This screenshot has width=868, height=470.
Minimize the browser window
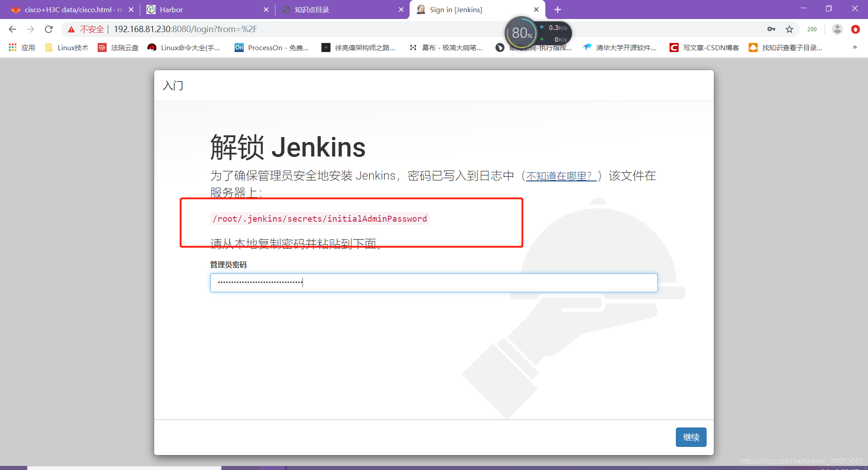click(803, 9)
